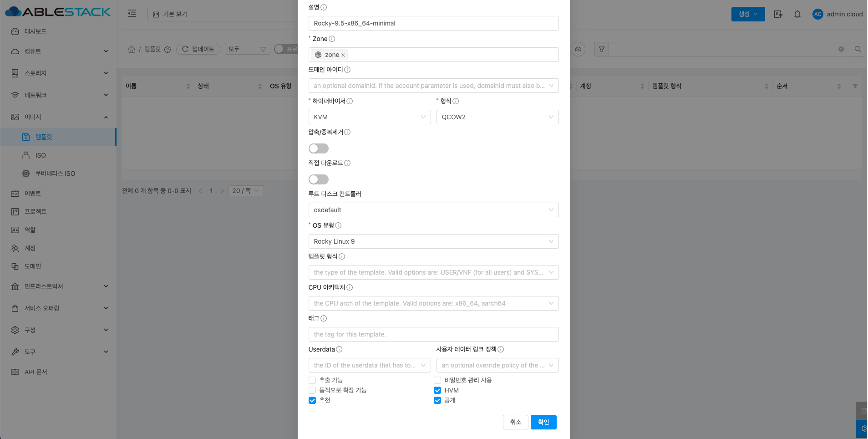868x439 pixels.
Task: Open the 템플릿 형식 dropdown
Action: [x=433, y=272]
